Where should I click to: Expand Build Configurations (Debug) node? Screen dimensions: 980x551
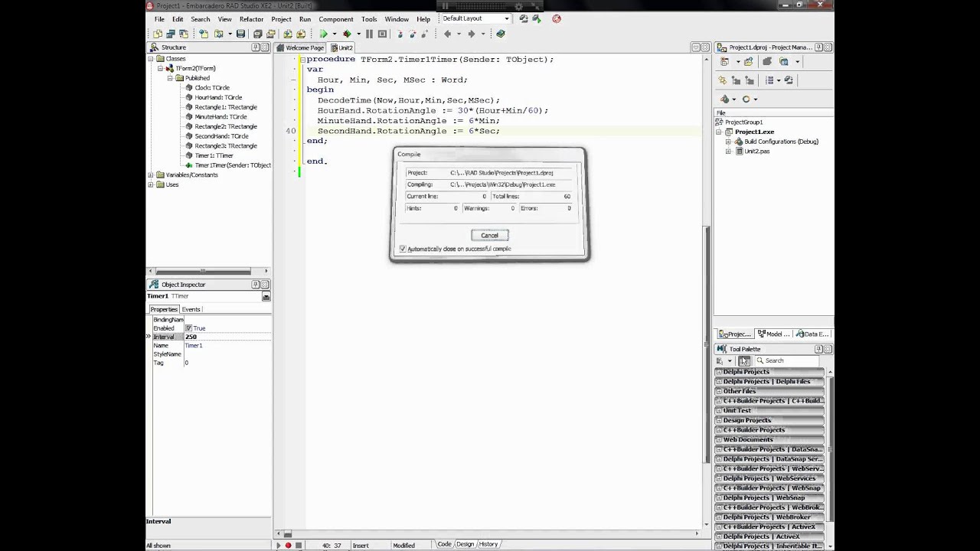pos(728,142)
